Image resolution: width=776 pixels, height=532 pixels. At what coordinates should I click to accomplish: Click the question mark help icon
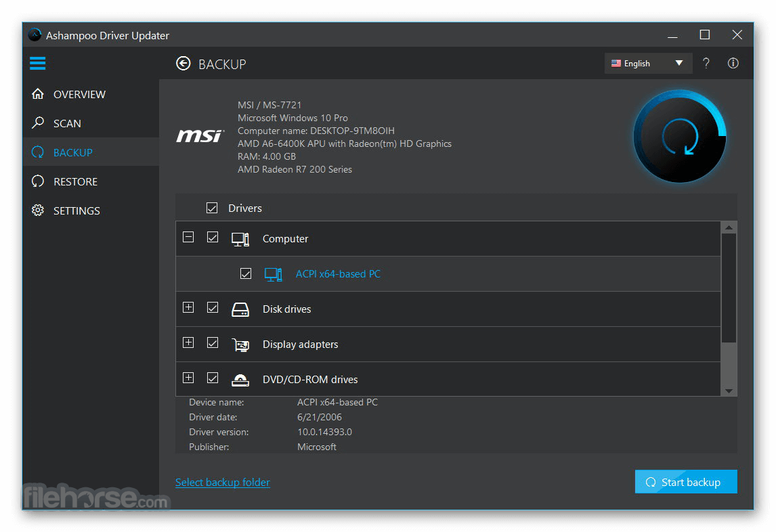(x=706, y=64)
